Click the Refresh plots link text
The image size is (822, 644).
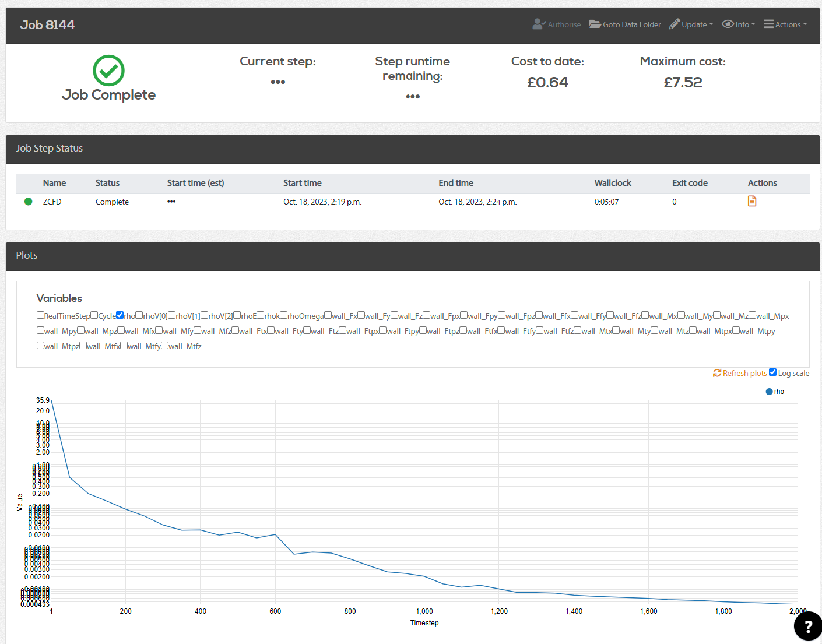744,374
